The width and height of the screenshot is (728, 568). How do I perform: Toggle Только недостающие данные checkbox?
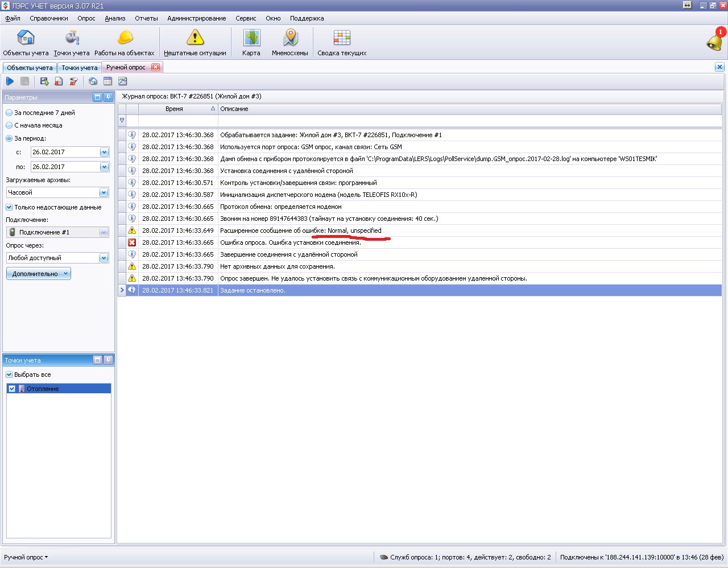coord(9,207)
